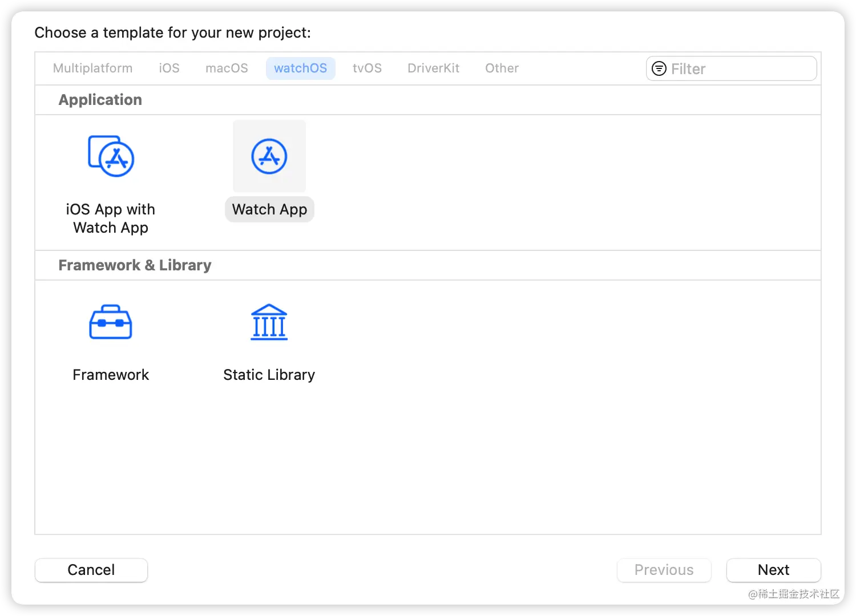Click the Previous button

click(x=664, y=570)
